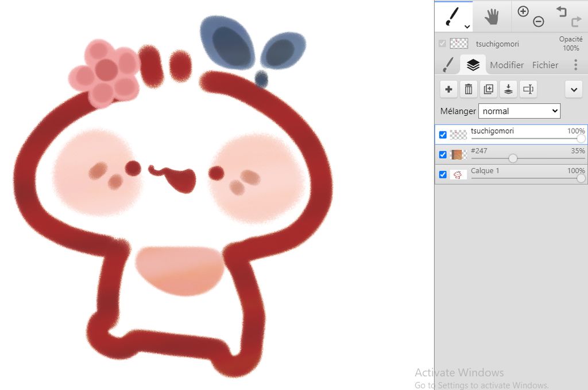Open the Mélanger blend mode dropdown
The height and width of the screenshot is (390, 588).
coord(519,111)
